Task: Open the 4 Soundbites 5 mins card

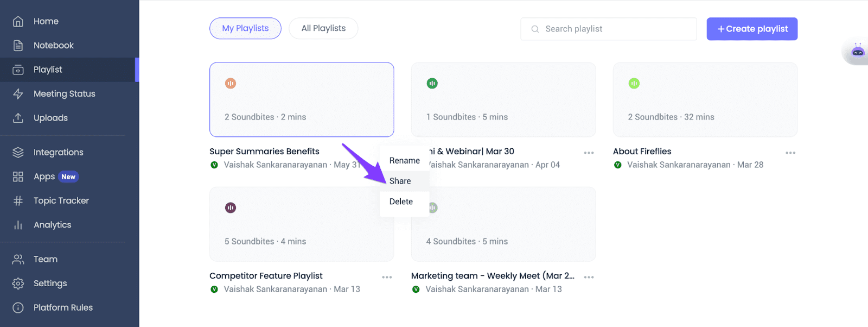Action: coord(503,224)
